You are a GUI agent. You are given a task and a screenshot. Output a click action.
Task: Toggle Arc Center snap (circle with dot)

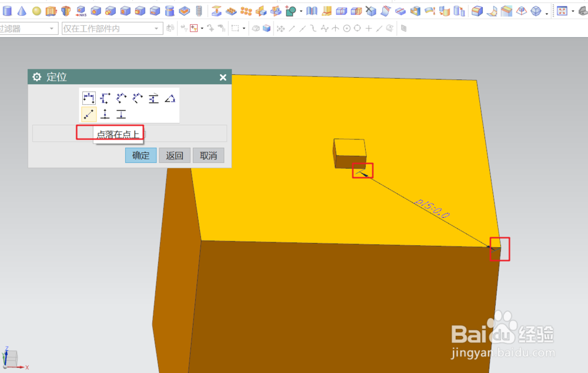(346, 28)
